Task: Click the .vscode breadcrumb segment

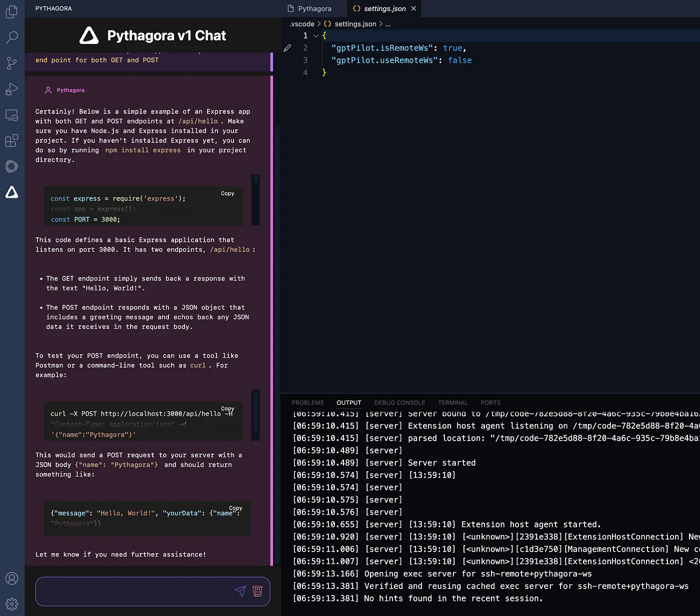Action: [x=302, y=24]
